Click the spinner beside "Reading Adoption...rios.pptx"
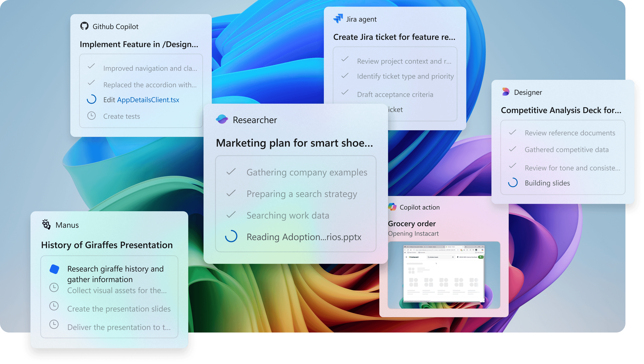 point(231,236)
